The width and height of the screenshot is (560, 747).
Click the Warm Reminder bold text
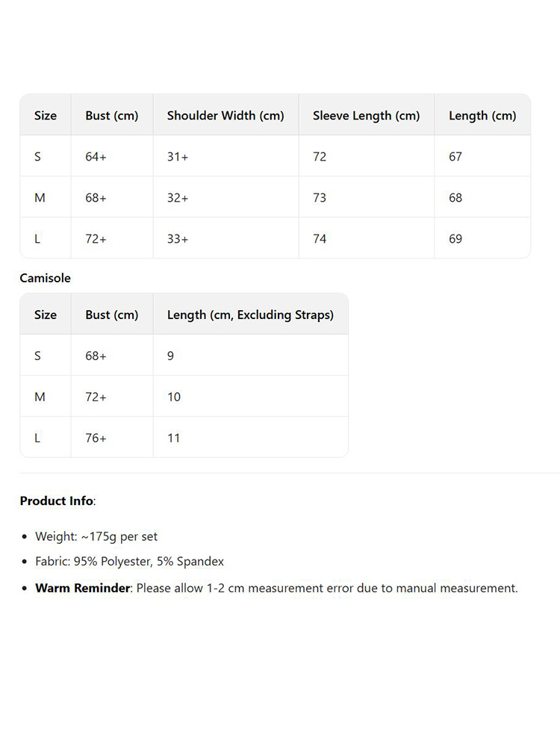point(83,588)
